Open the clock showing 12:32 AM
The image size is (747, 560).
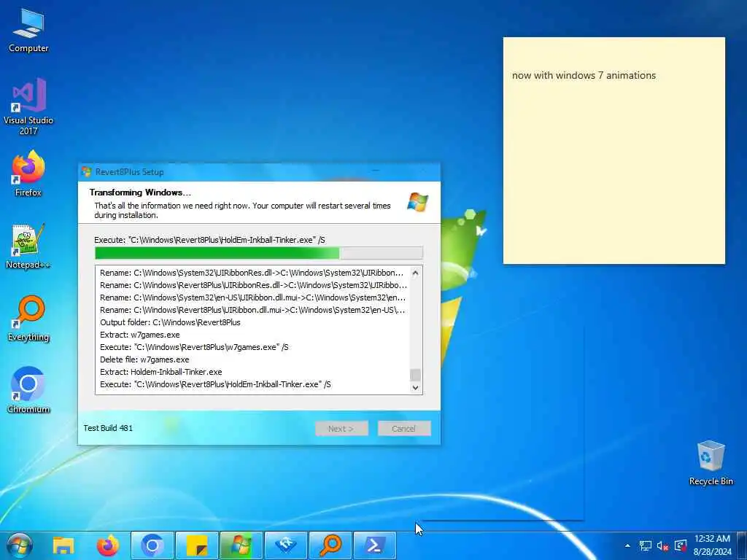tap(712, 539)
